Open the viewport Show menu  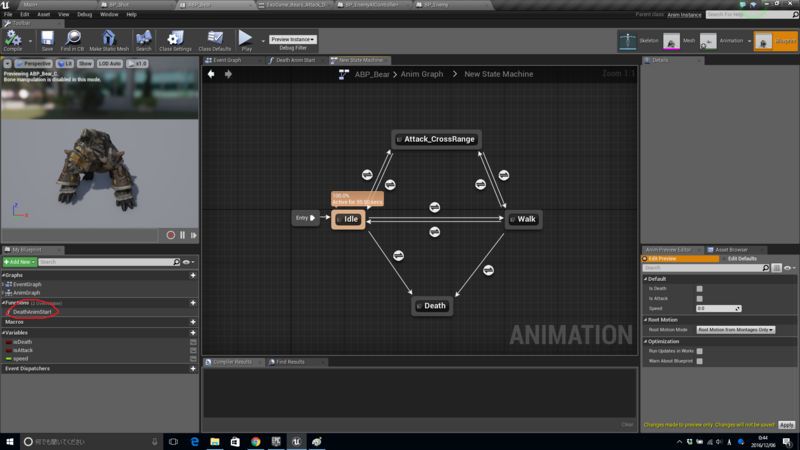pos(85,64)
